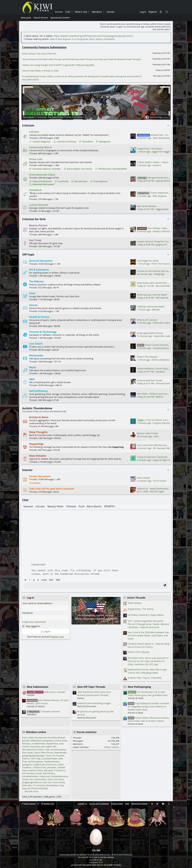The width and height of the screenshot is (192, 868).
Task: Open search with the magnifier icon
Action: [166, 12]
